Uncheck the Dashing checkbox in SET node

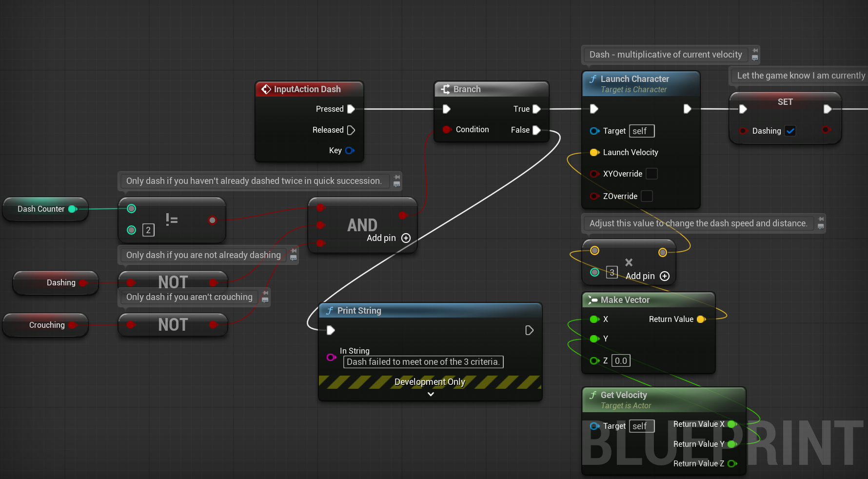pos(790,131)
